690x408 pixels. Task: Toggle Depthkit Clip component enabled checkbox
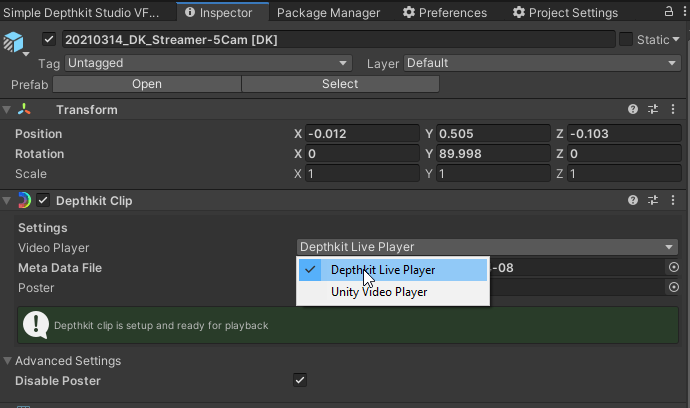click(43, 200)
